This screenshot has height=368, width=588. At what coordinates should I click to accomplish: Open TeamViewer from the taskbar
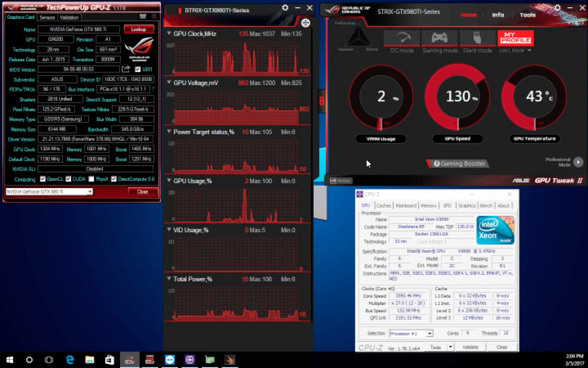[x=170, y=360]
